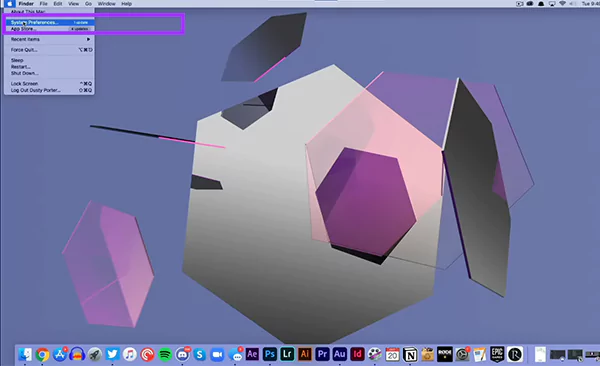Open the View menu in menu bar
Viewport: 600px width, 366px height.
point(73,3)
